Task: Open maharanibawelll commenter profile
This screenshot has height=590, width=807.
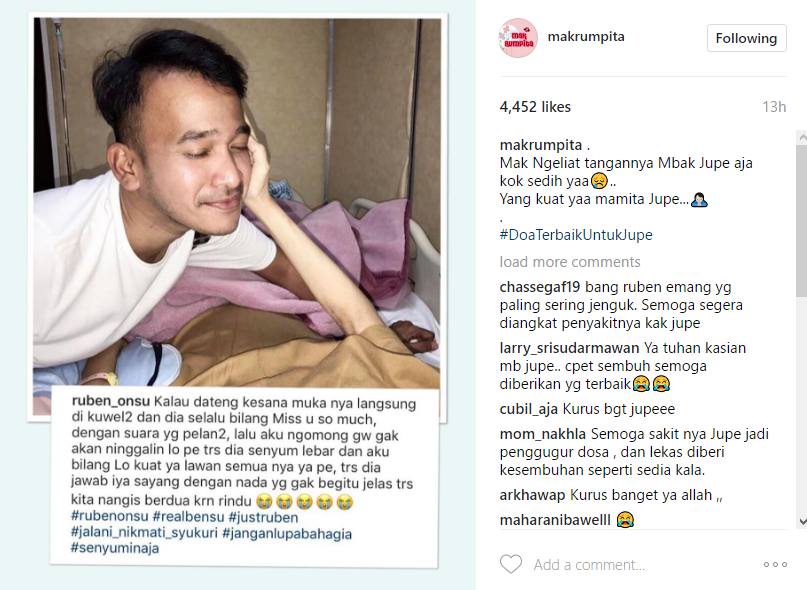Action: pyautogui.click(x=555, y=520)
